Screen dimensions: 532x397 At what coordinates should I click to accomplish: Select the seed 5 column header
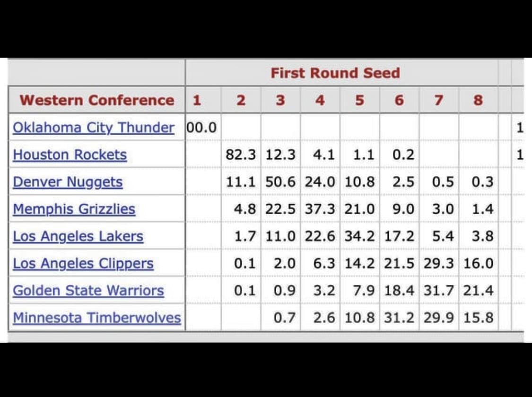[x=360, y=100]
